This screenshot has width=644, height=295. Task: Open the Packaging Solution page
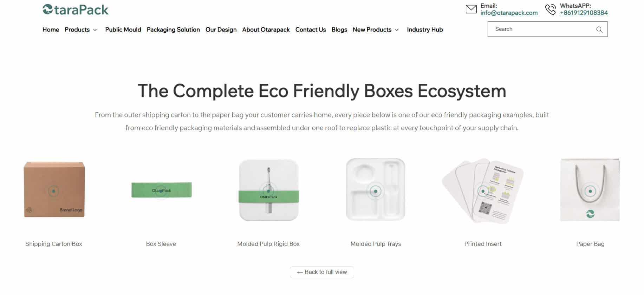point(173,30)
